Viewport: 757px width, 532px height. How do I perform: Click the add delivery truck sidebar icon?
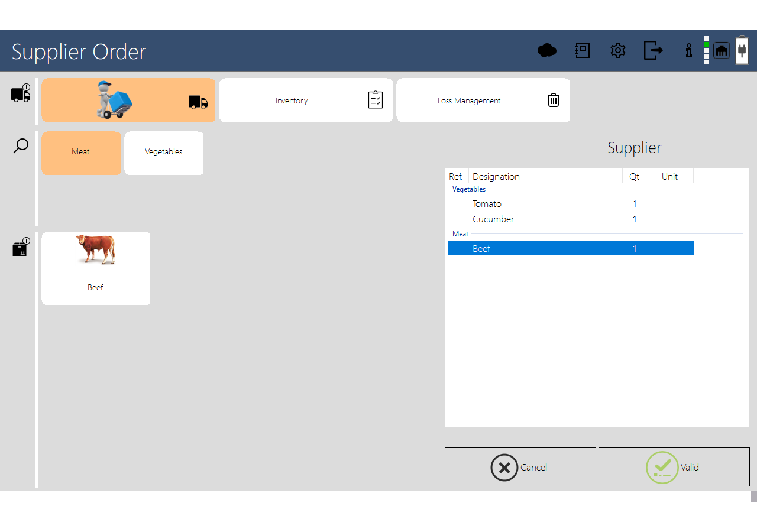pyautogui.click(x=21, y=93)
